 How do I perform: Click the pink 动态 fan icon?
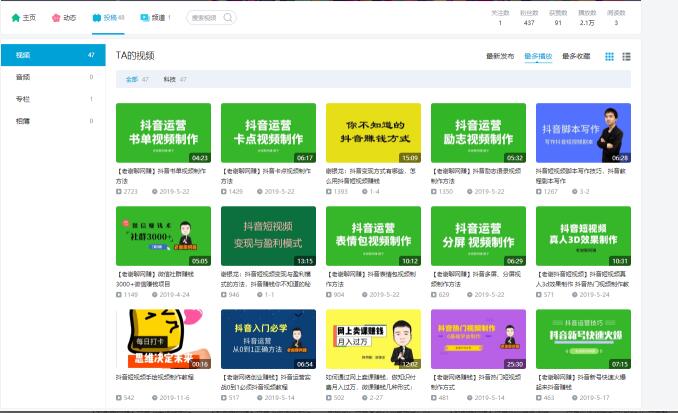pos(57,17)
